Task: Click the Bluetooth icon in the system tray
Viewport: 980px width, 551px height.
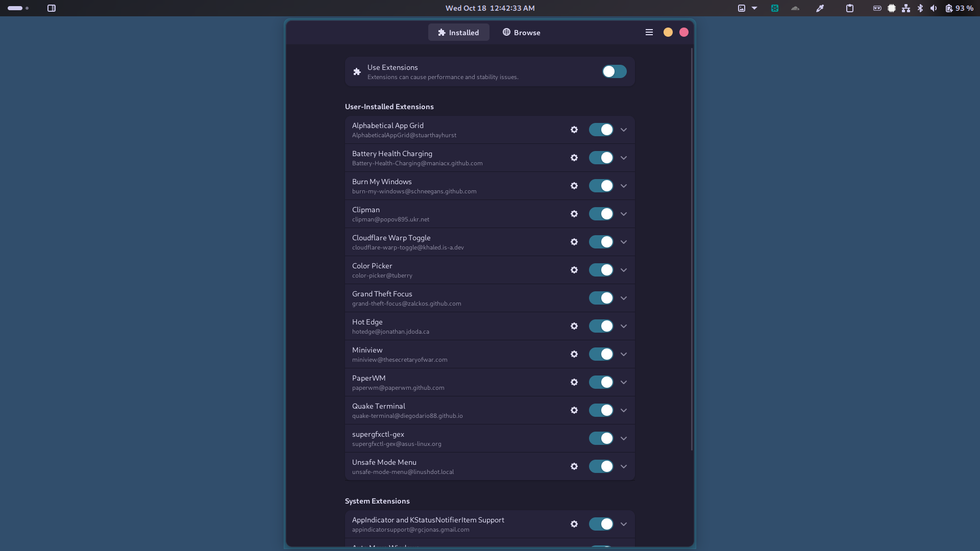Action: 920,8
